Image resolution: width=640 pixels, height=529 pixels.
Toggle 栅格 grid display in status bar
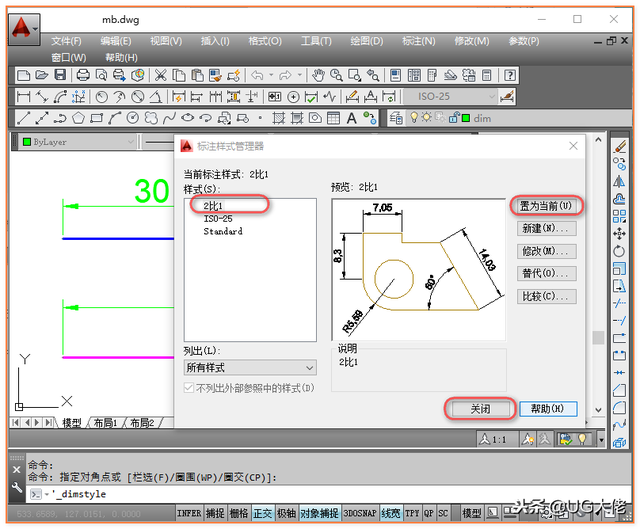[239, 513]
